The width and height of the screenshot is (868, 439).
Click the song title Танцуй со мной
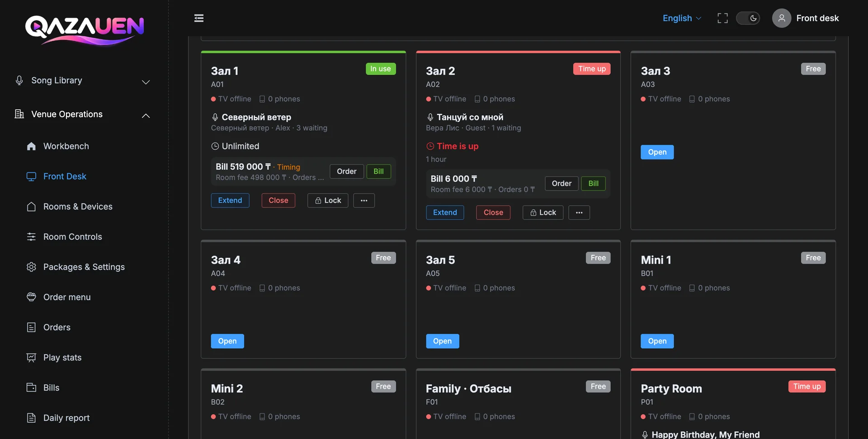click(x=470, y=117)
